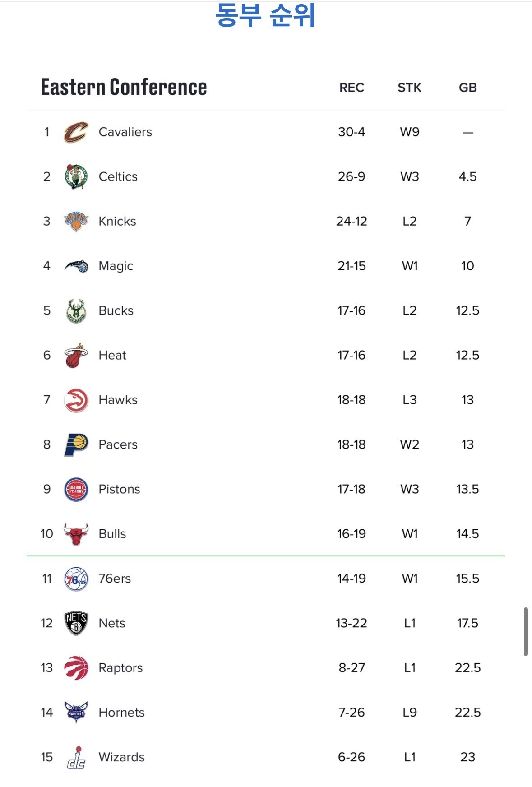Click the Nets team logo

[76, 623]
